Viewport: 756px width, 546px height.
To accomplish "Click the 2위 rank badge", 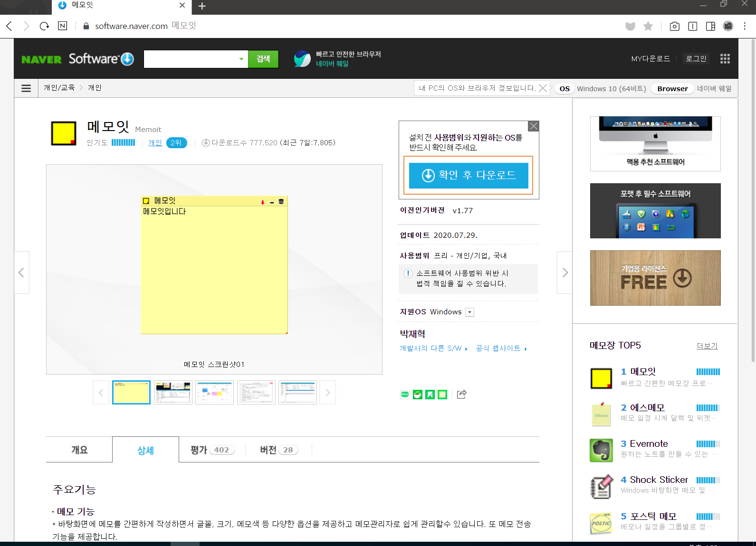I will (176, 143).
